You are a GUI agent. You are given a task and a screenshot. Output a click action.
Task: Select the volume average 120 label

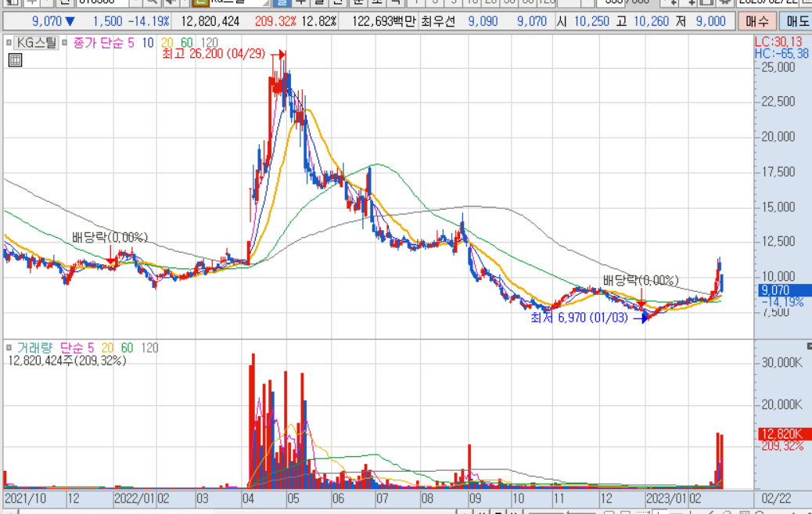click(x=149, y=347)
